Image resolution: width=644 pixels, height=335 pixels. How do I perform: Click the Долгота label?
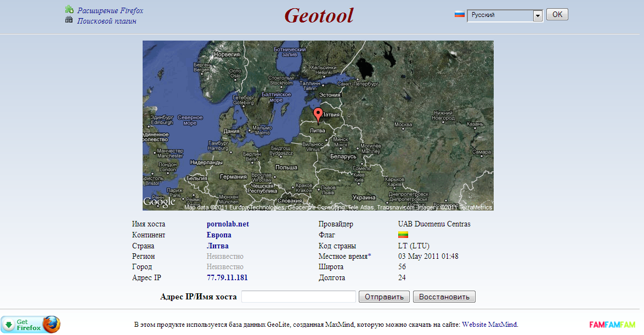pyautogui.click(x=332, y=277)
